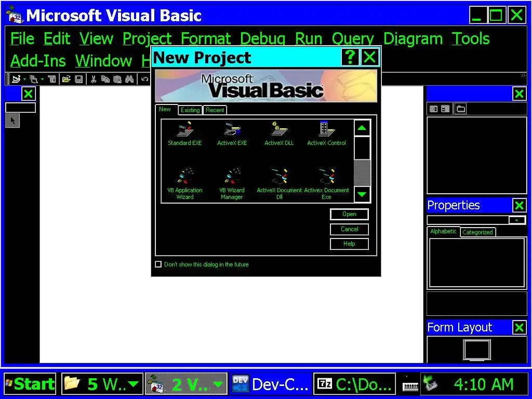
Task: Click the Cut scissors toolbar icon
Action: 94,79
